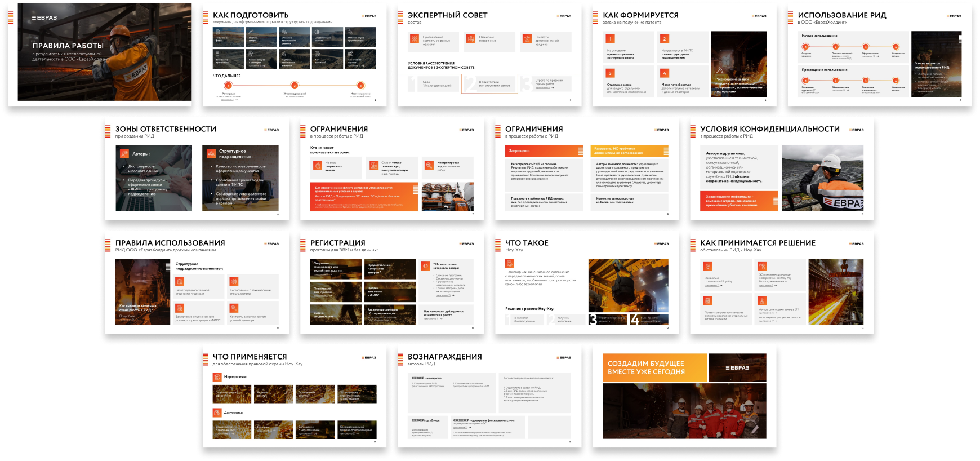Click the ЕВРАЗ logo on the cover slide

(x=44, y=17)
